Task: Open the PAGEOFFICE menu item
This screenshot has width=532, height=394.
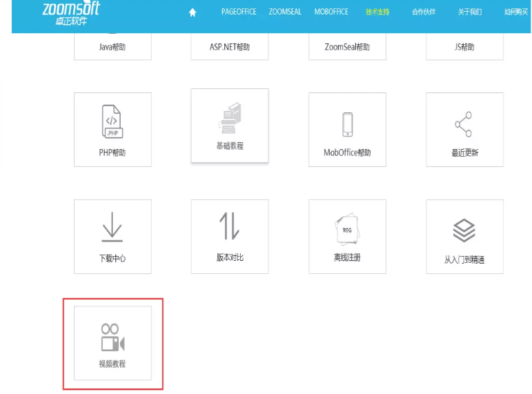Action: [239, 12]
